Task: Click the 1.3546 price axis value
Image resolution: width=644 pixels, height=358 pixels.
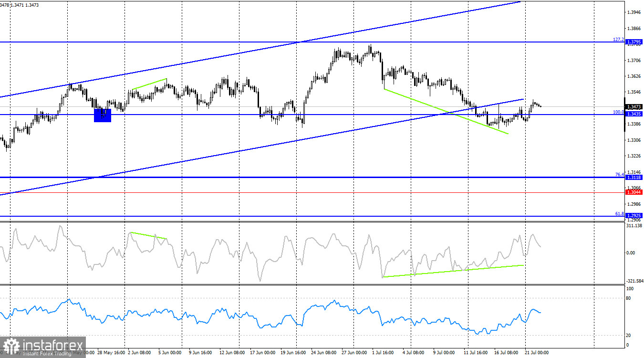Action: [634, 92]
